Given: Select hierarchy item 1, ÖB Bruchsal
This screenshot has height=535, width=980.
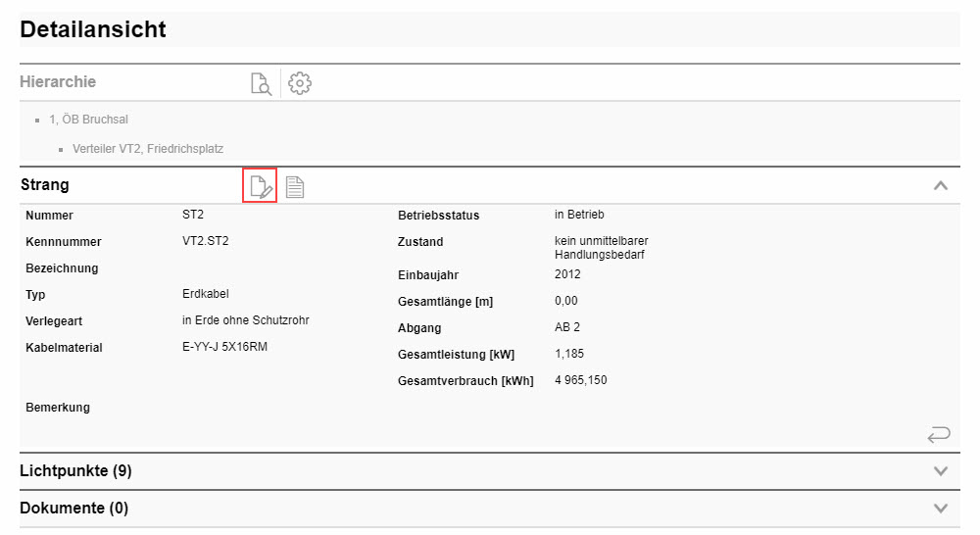Looking at the screenshot, I should pyautogui.click(x=88, y=120).
